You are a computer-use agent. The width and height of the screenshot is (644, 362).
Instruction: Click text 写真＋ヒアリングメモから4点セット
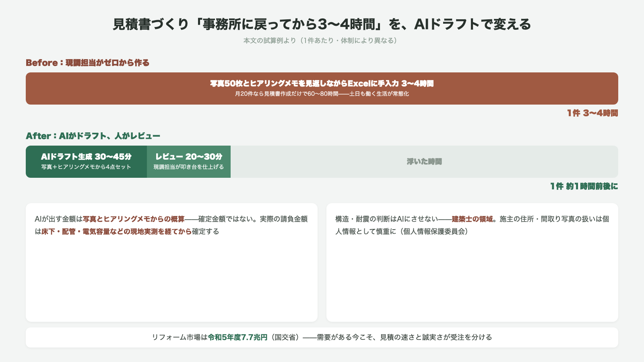(x=86, y=167)
